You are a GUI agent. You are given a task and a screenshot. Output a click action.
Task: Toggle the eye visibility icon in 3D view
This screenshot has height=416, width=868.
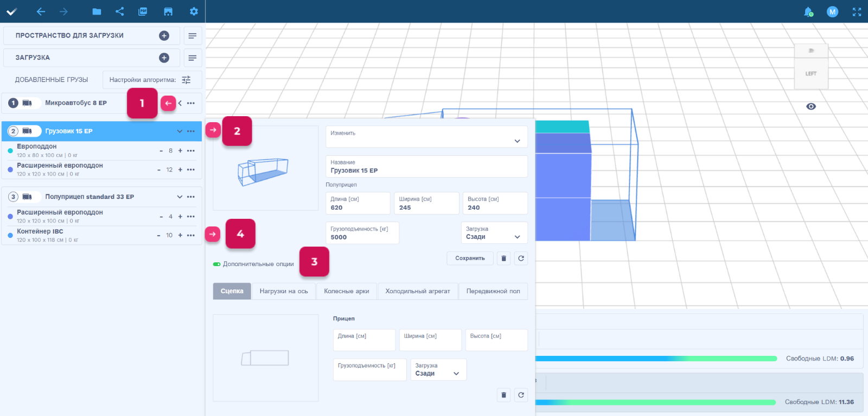coord(811,106)
